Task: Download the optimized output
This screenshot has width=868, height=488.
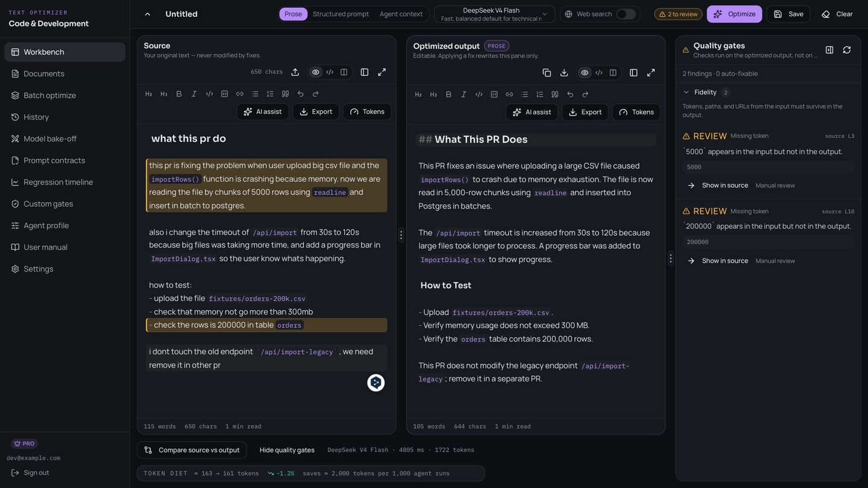Action: click(564, 72)
